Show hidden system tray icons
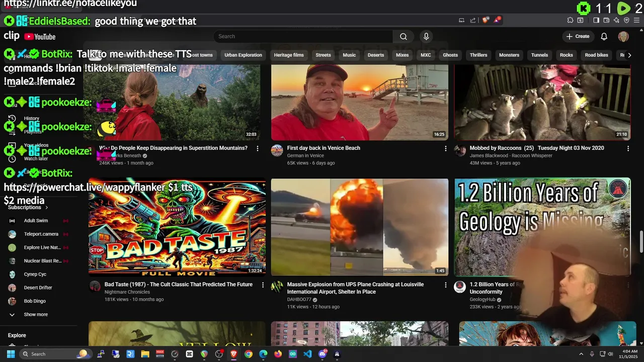Viewport: 644px width, 362px height. click(x=582, y=354)
